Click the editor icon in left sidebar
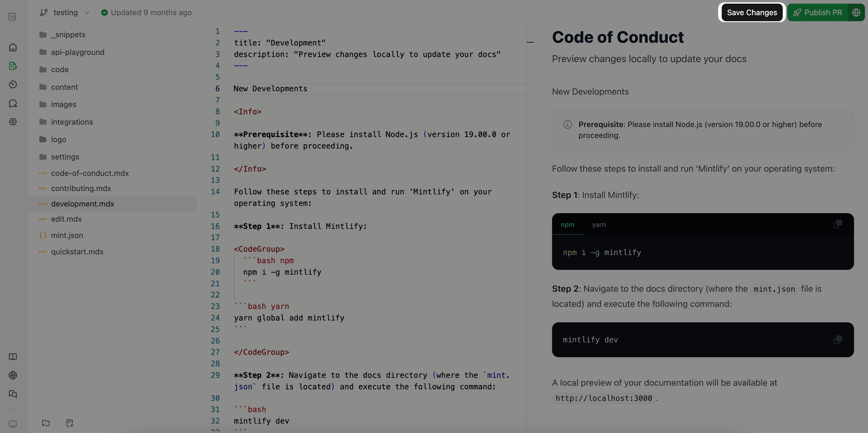Screen dimensions: 868x433 [13, 66]
